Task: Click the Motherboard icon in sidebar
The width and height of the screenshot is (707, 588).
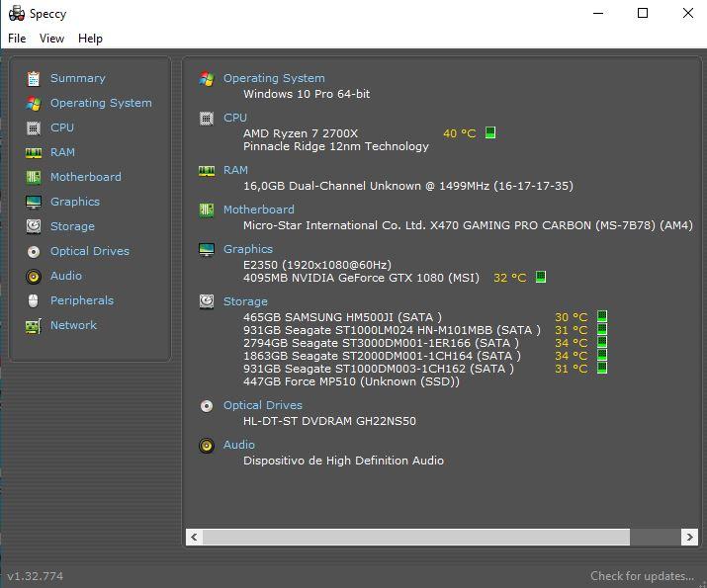Action: [34, 177]
